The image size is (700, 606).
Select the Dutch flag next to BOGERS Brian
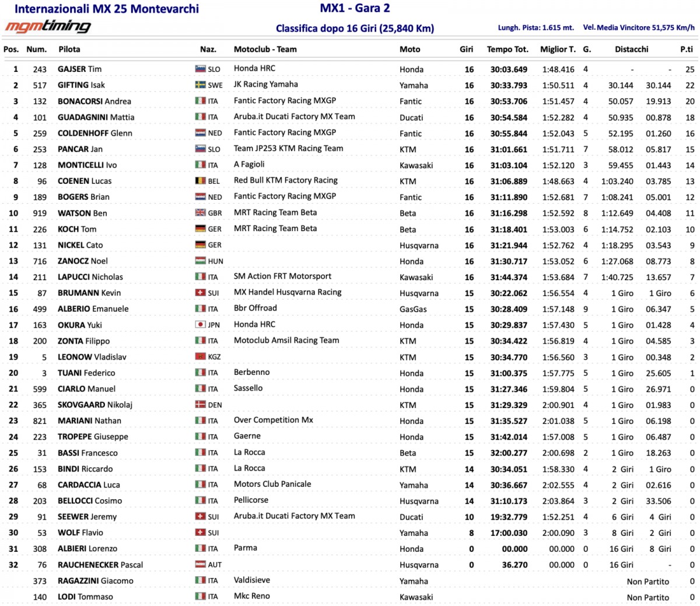200,197
